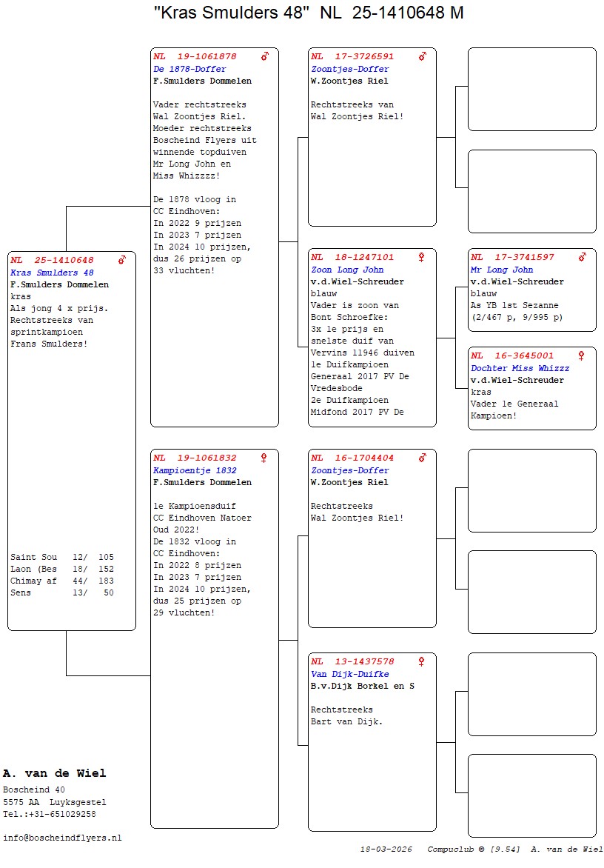
Task: Click the female symbol in the Van Dijk-Duifke box
Action: [422, 661]
